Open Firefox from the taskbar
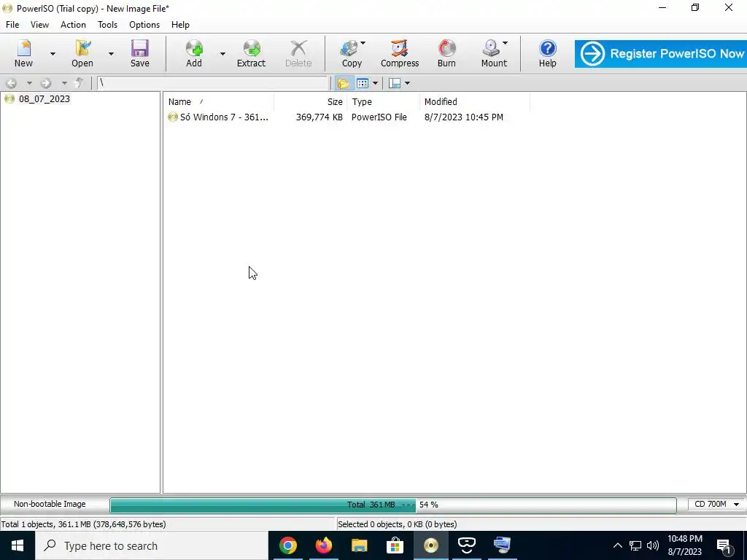This screenshot has height=560, width=747. point(323,545)
